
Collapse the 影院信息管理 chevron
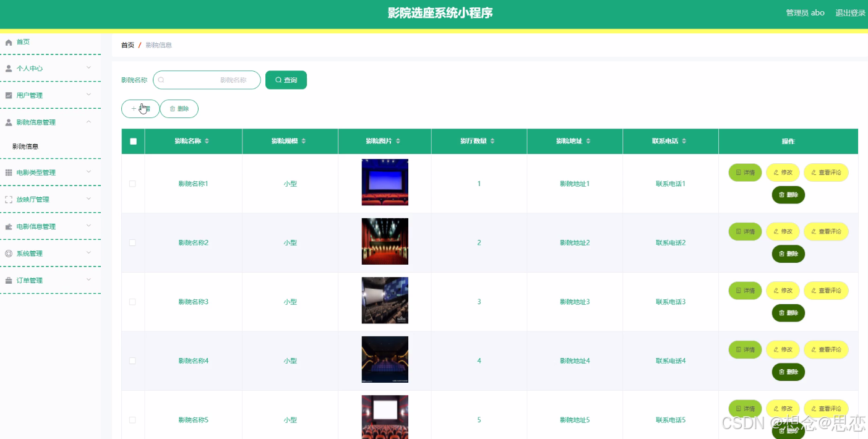tap(88, 122)
